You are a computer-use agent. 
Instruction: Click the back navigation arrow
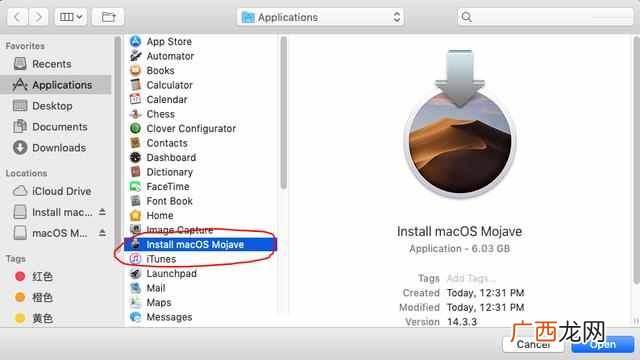18,17
